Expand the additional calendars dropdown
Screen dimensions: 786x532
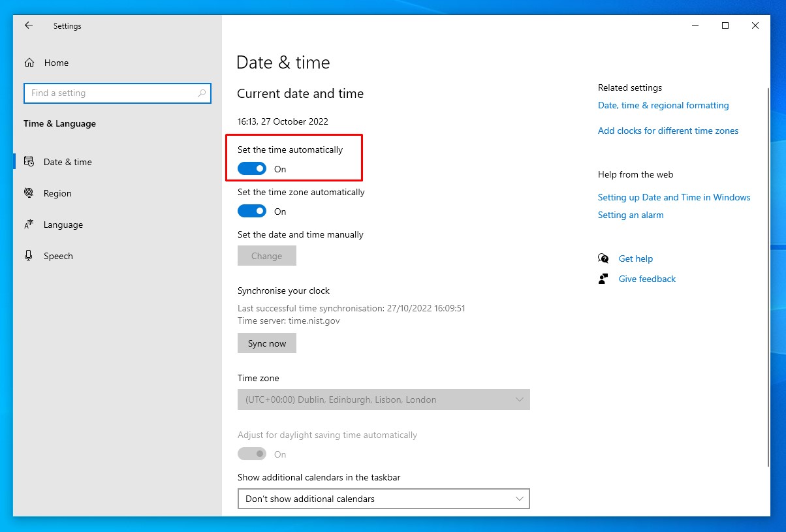(x=383, y=499)
